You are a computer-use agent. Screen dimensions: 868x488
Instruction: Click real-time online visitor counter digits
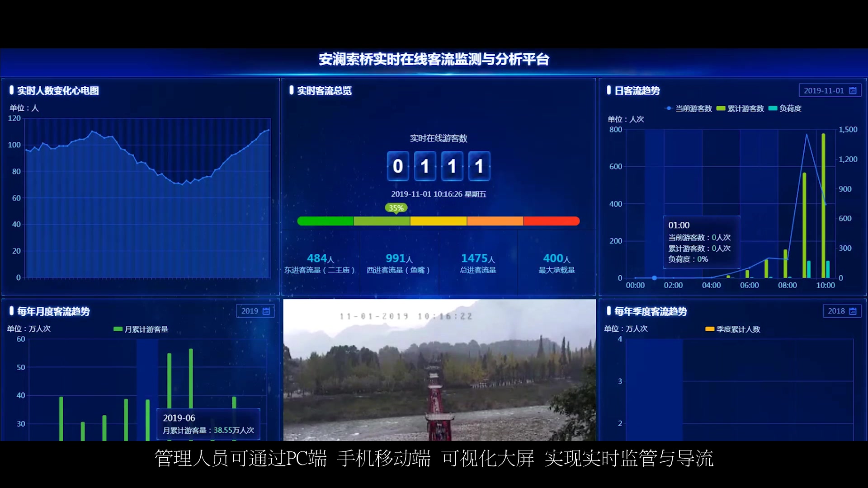click(x=439, y=166)
